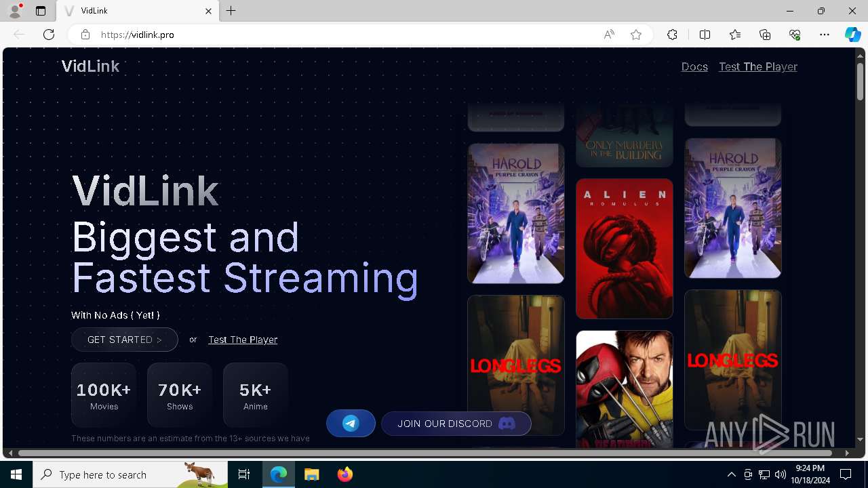Image resolution: width=868 pixels, height=488 pixels.
Task: Open Tab actions menu icon
Action: click(x=41, y=11)
